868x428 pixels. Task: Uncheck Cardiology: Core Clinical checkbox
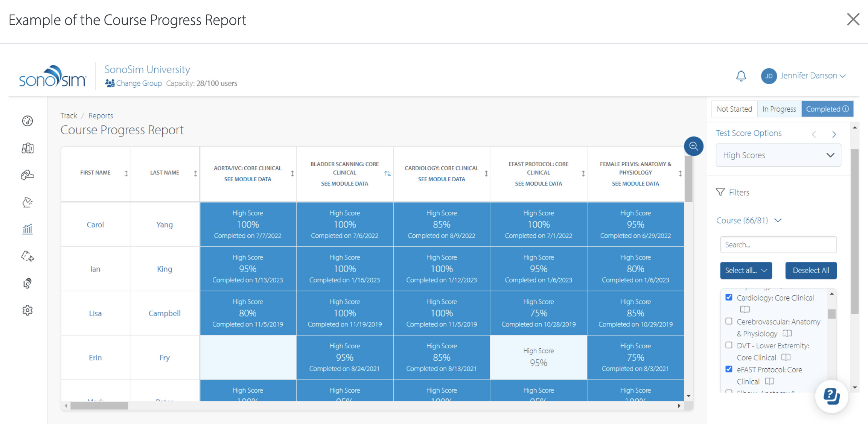[729, 297]
